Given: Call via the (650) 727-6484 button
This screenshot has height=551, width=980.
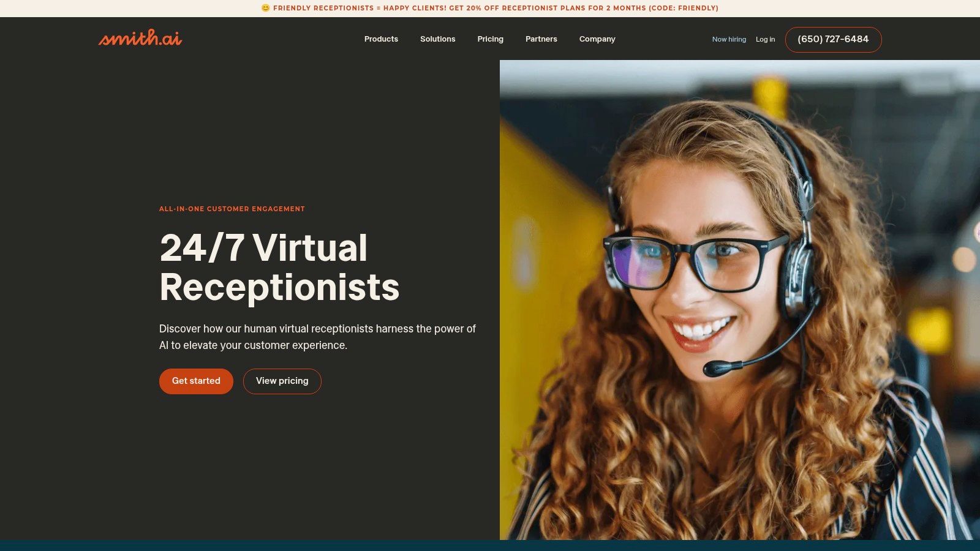Looking at the screenshot, I should click(x=833, y=39).
